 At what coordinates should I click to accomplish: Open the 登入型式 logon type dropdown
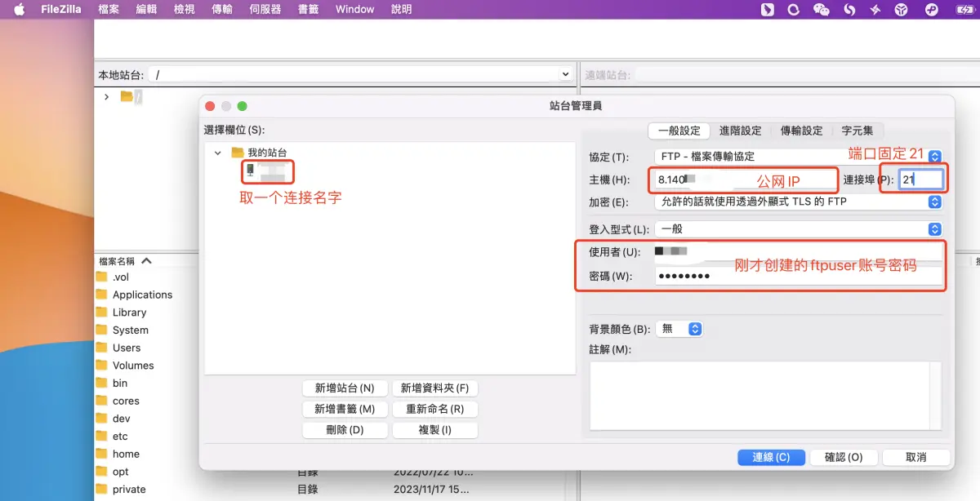[799, 229]
